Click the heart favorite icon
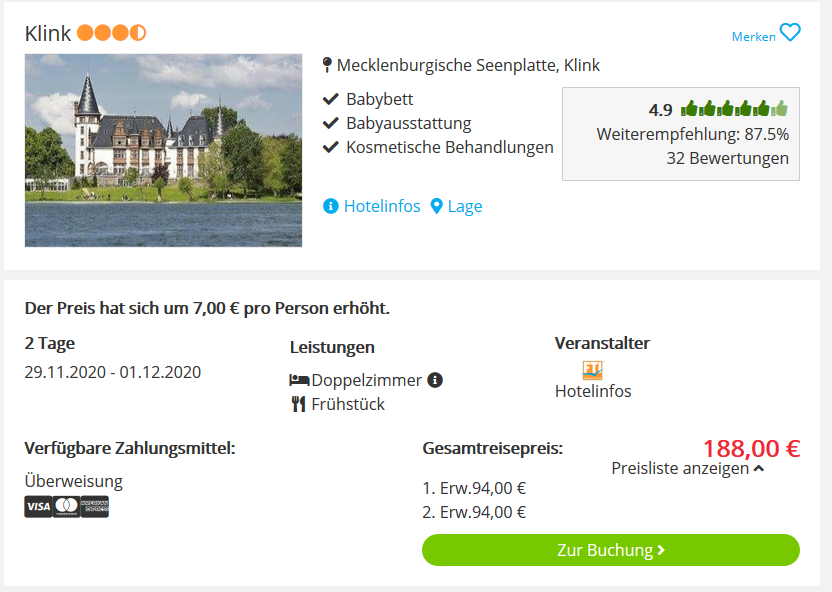This screenshot has height=592, width=832. coord(790,33)
